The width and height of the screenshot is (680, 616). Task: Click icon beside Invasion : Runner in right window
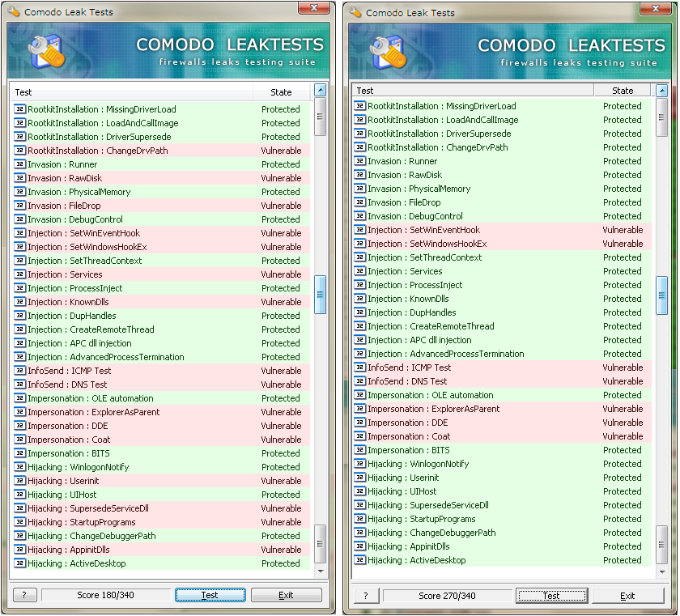click(360, 161)
